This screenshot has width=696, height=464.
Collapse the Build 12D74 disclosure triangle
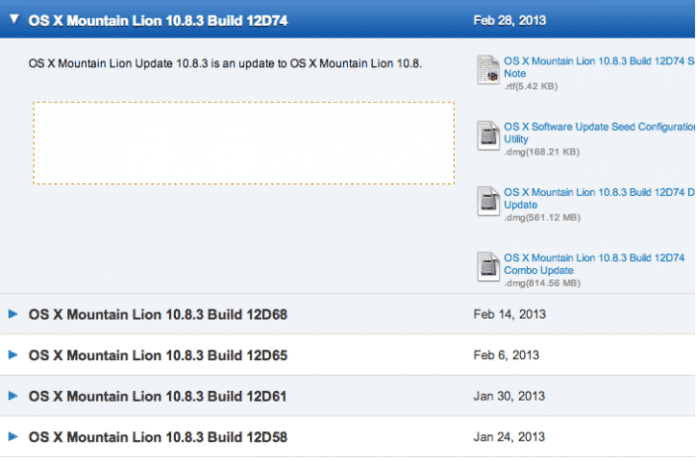14,18
